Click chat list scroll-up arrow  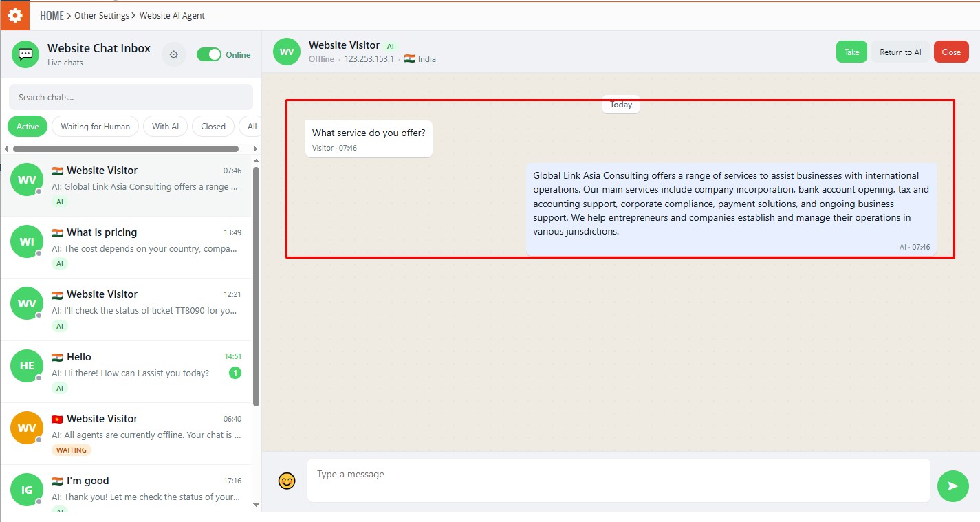point(257,161)
